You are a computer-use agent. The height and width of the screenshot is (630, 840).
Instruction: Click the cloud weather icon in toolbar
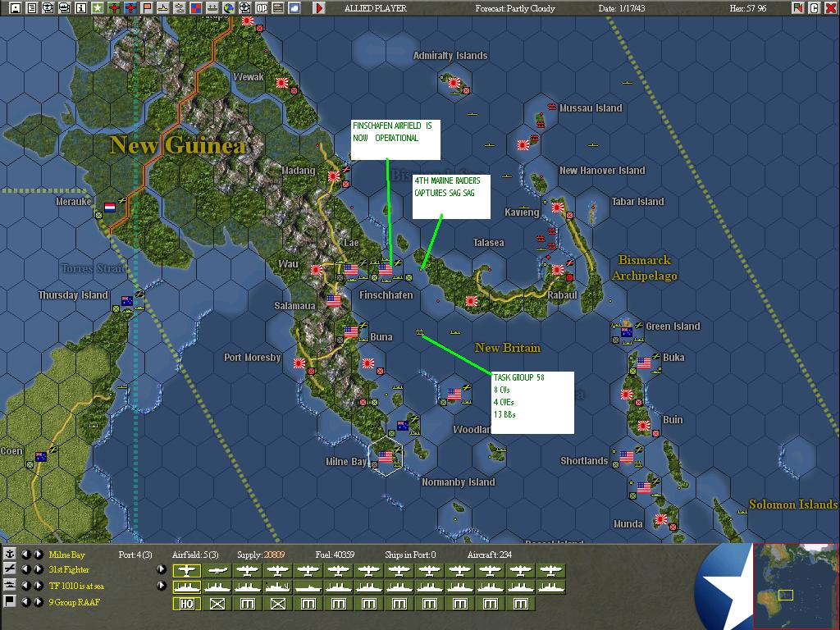[294, 7]
